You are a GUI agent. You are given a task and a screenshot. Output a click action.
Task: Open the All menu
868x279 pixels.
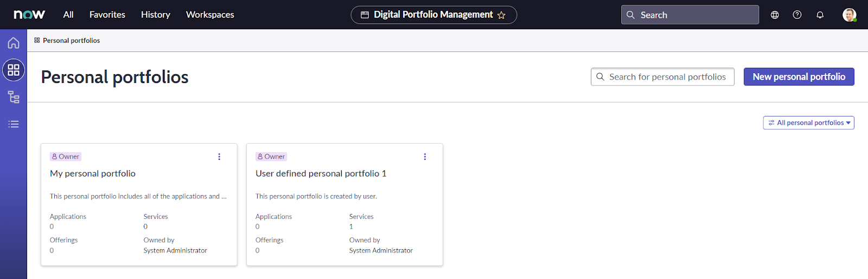pos(68,15)
